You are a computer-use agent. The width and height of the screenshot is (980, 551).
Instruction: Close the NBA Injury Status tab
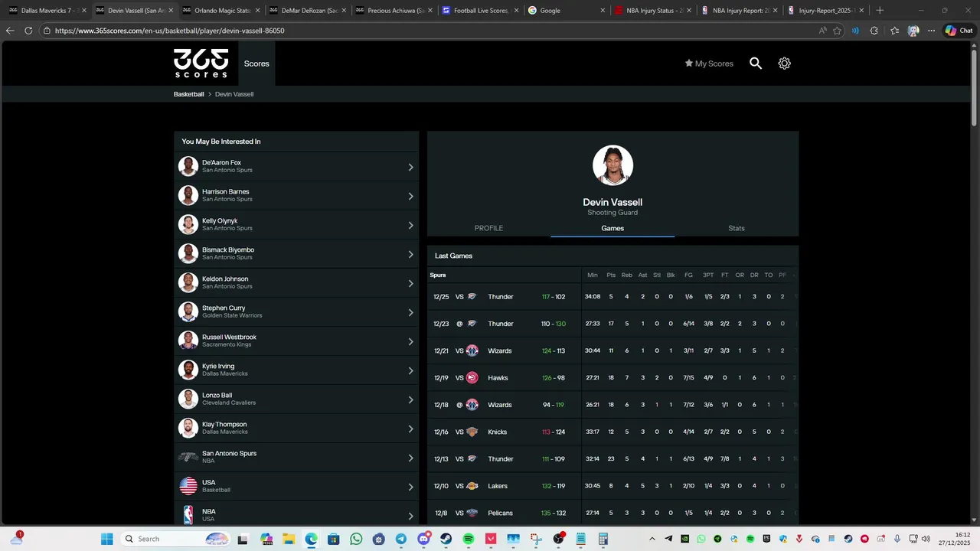[x=688, y=11]
